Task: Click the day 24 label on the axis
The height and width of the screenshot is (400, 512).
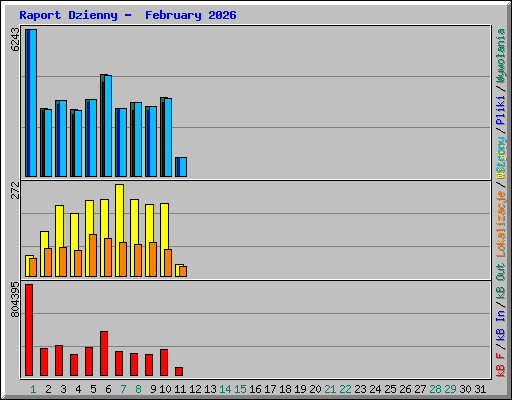Action: tap(375, 389)
